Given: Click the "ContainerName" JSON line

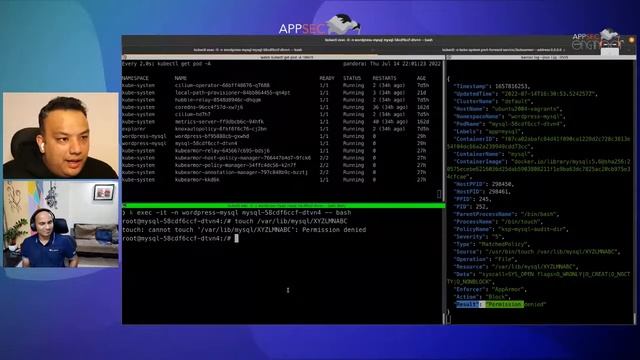Looking at the screenshot, I should point(494,154).
